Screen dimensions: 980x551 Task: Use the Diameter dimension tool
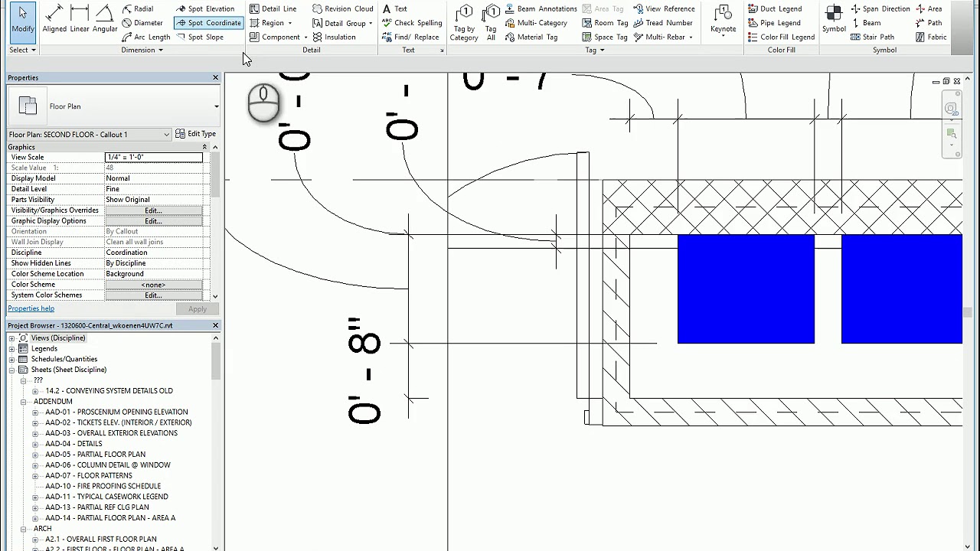coord(142,23)
